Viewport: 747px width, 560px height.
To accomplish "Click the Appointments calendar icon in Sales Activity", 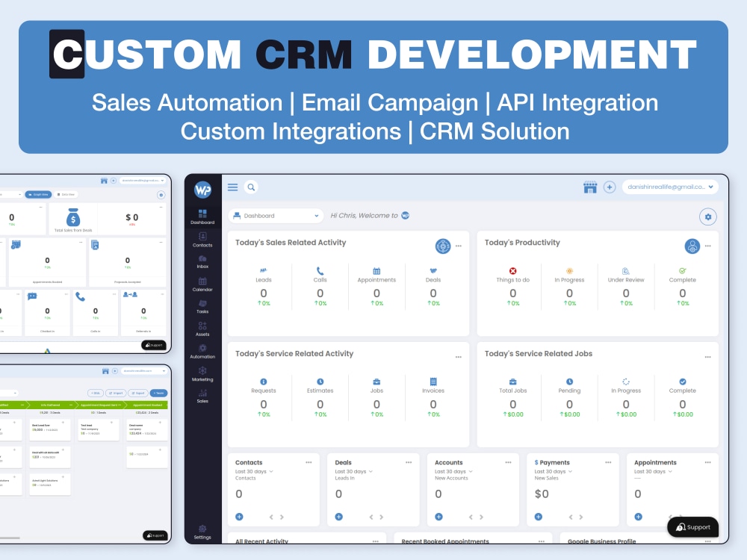I will 376,271.
